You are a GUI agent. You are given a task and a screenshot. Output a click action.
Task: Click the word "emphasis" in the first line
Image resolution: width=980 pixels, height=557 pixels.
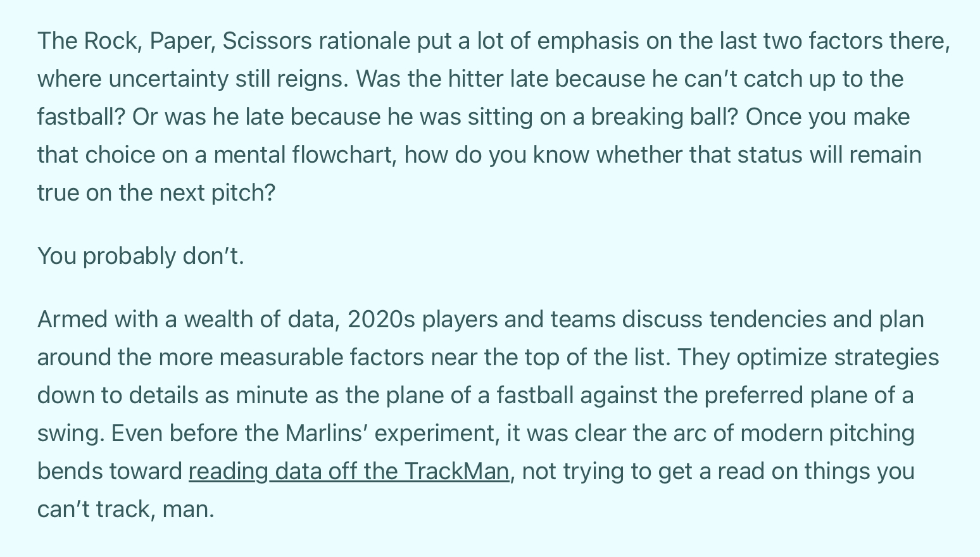coord(587,41)
